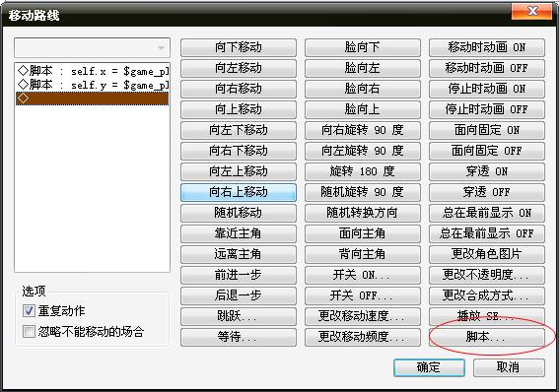
Task: Click the 脸向下 button
Action: (363, 47)
